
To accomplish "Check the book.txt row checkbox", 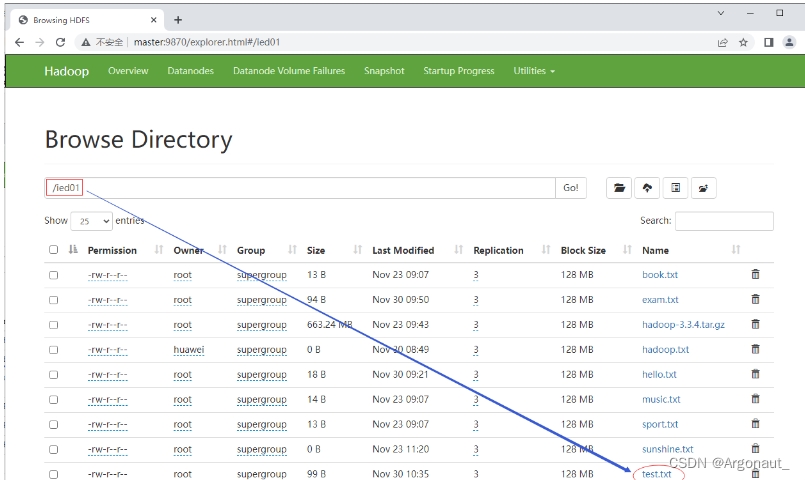I will (53, 275).
